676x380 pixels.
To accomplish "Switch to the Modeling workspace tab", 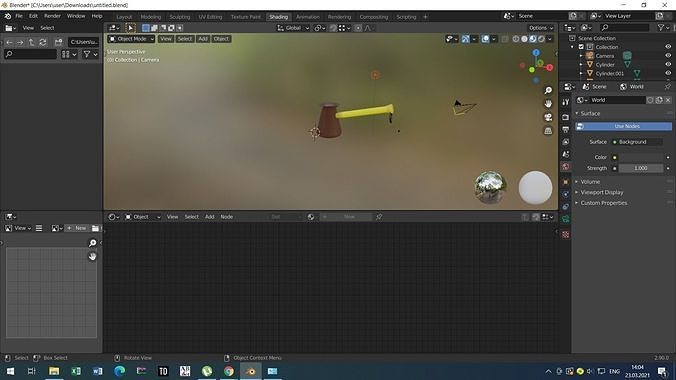I will pos(151,17).
